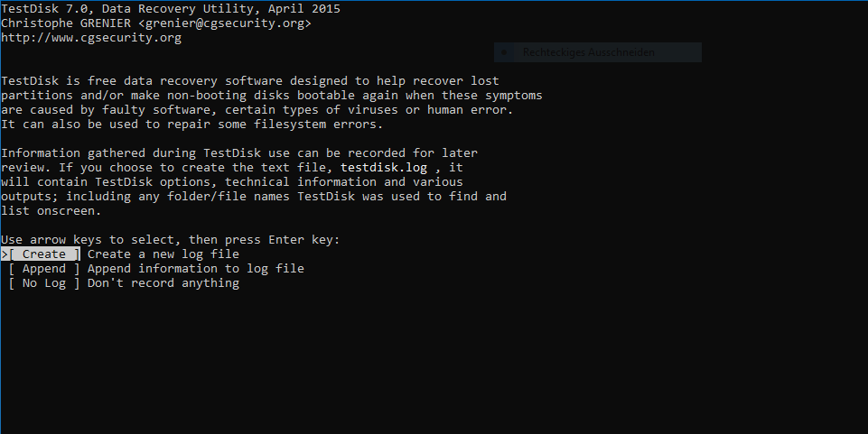
Task: Click the bold testdisk.log filename
Action: [x=384, y=168]
